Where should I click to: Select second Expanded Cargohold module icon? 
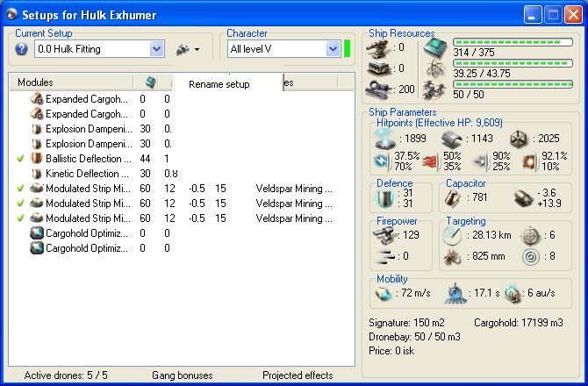37,113
